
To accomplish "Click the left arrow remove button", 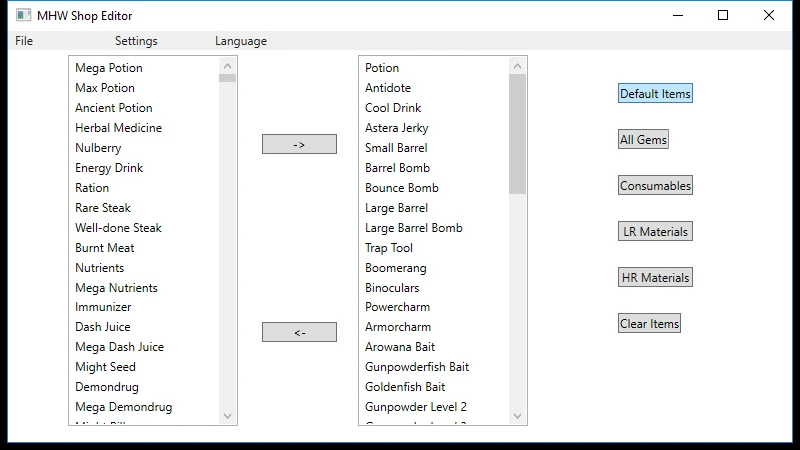I will click(x=299, y=332).
